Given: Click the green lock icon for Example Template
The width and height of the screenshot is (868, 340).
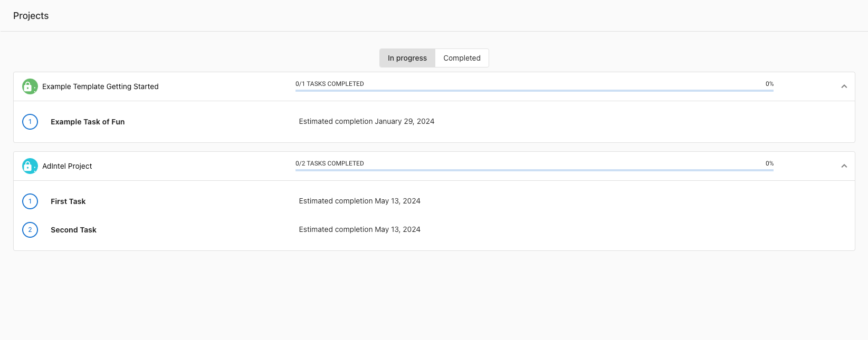Looking at the screenshot, I should (30, 86).
